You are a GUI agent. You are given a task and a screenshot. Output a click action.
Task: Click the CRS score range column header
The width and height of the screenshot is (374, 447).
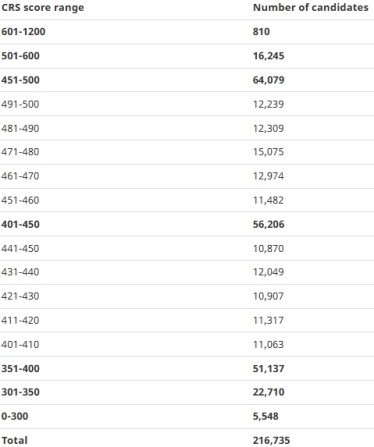coord(43,7)
